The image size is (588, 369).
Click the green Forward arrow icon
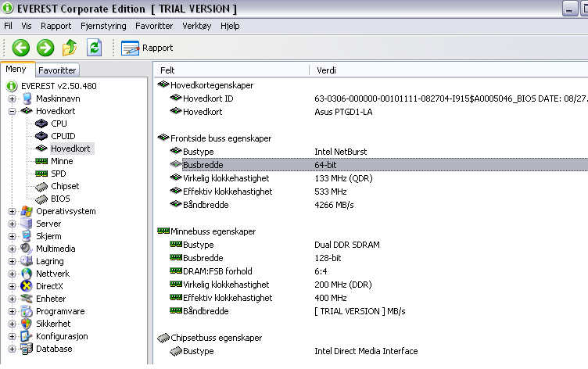[x=45, y=48]
